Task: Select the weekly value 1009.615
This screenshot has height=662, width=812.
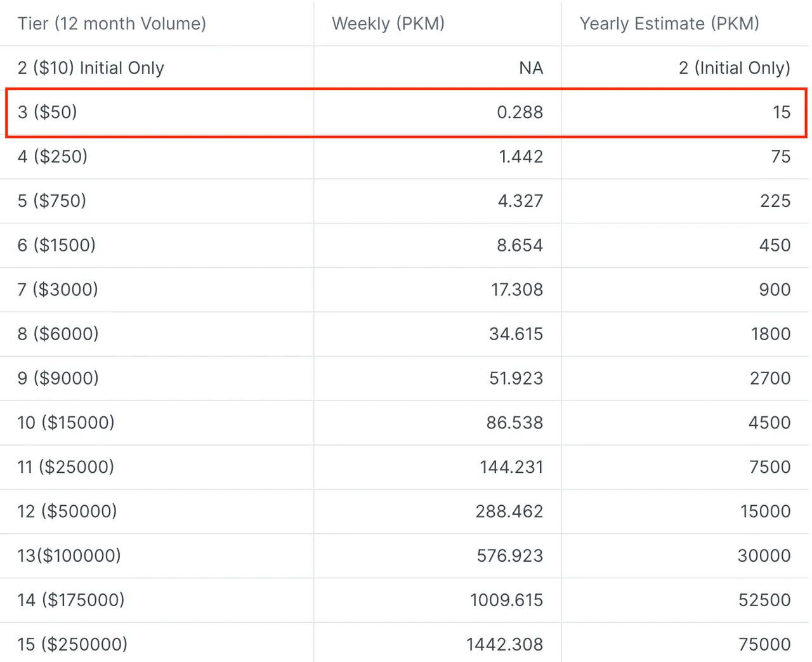Action: pos(506,600)
